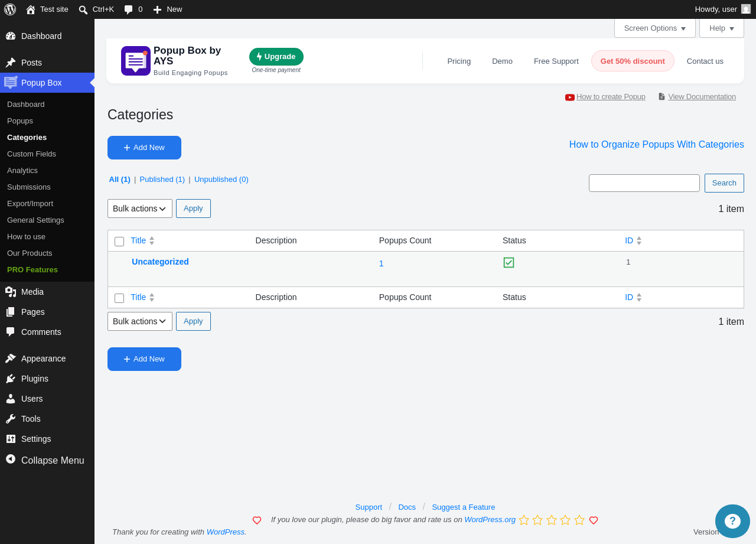Open Test site home icon
The height and width of the screenshot is (544, 756).
pos(31,9)
